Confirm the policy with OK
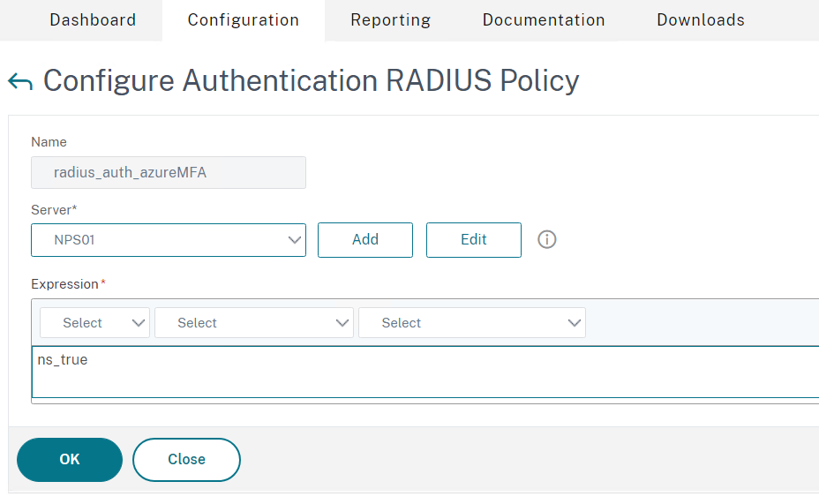The height and width of the screenshot is (504, 819). tap(70, 460)
